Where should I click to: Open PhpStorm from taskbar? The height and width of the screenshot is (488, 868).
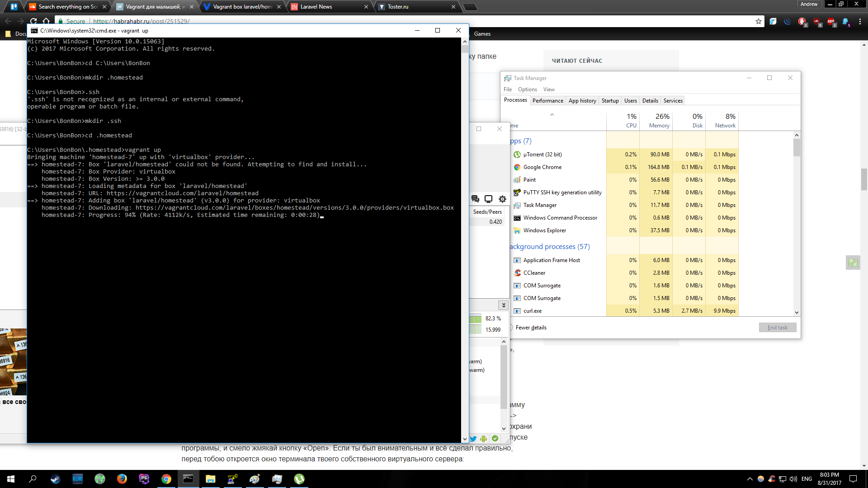144,479
